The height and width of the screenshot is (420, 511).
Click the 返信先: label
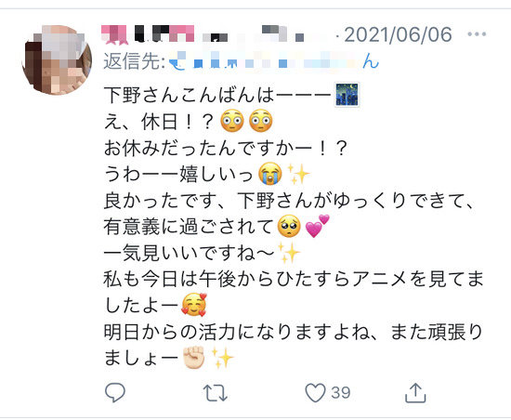pyautogui.click(x=135, y=61)
